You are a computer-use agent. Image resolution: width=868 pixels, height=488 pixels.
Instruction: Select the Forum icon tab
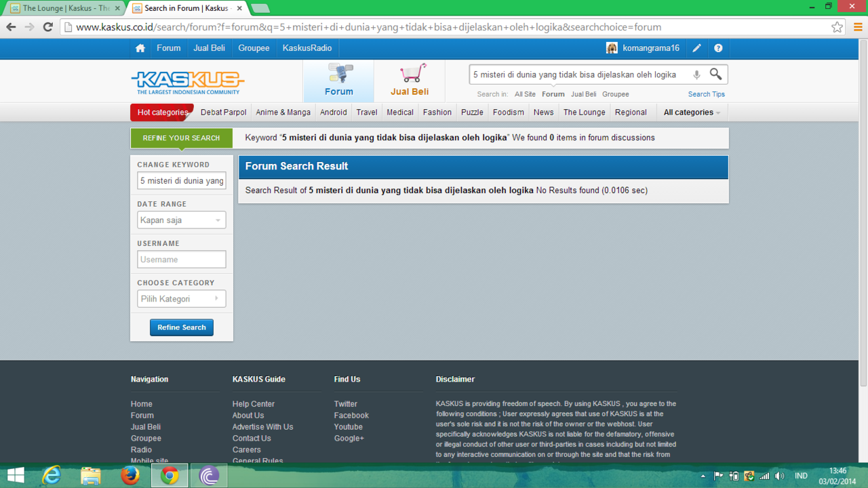pos(338,81)
